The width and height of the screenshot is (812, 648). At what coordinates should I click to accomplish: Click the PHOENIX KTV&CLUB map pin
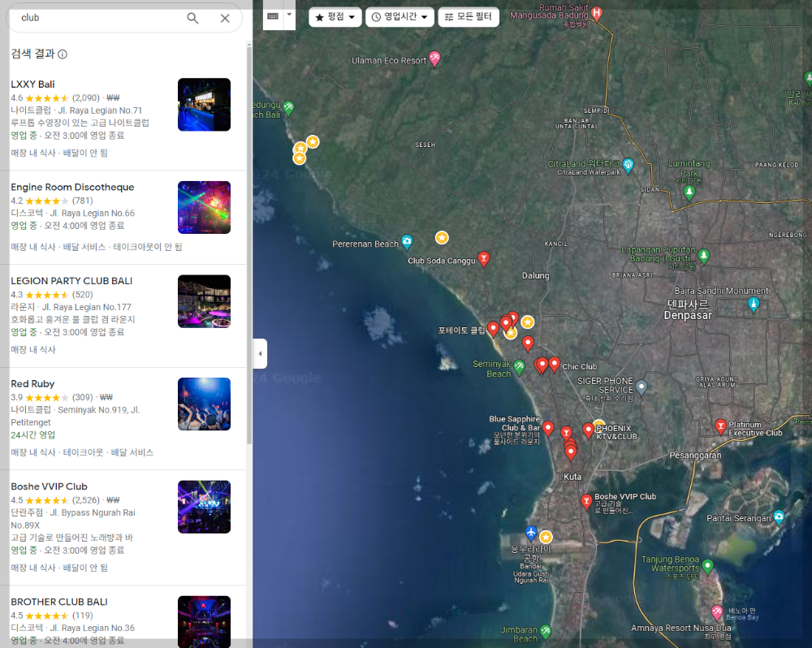(588, 430)
